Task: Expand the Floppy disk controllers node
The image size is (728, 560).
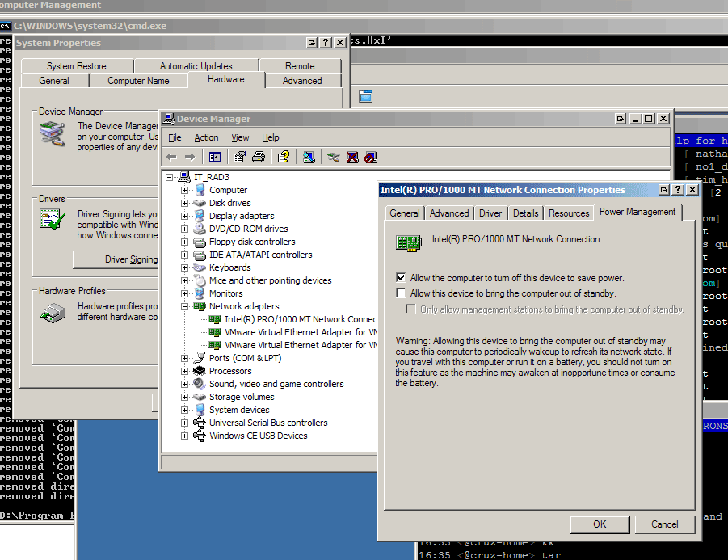Action: coord(185,242)
